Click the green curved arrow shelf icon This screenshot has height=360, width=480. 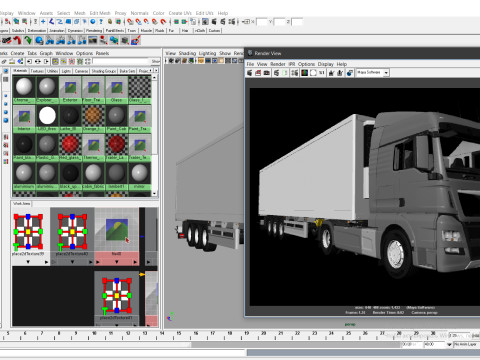28,41
